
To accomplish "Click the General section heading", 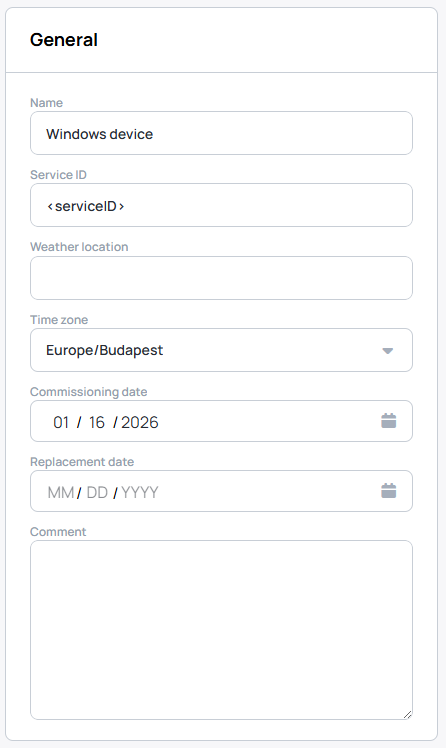I will coord(64,40).
